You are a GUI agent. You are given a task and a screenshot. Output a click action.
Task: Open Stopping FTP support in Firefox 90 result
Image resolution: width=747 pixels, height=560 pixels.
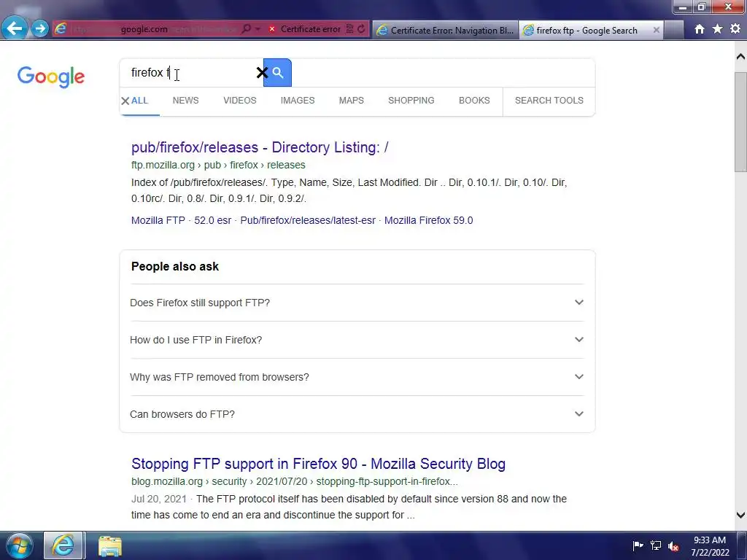click(318, 464)
